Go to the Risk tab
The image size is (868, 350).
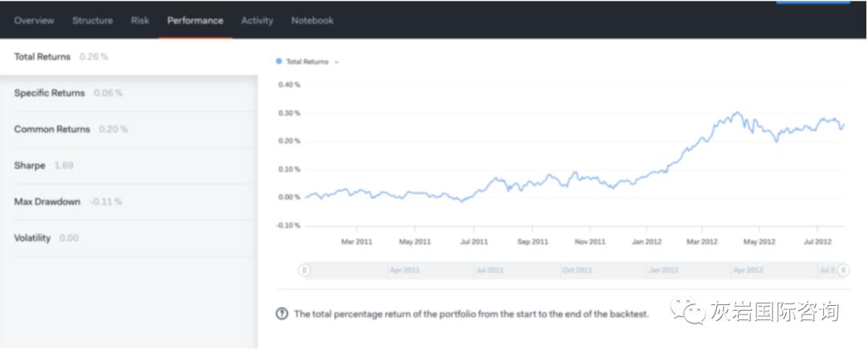point(140,21)
